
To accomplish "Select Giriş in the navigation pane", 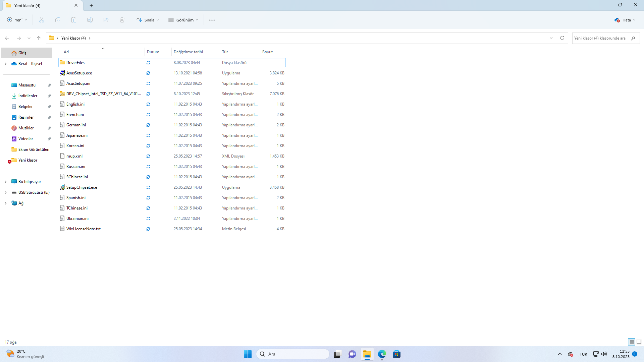I will point(26,53).
